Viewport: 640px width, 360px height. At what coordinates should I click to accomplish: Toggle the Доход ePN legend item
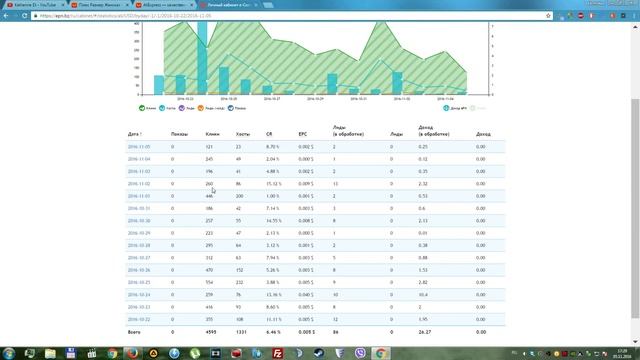(455, 108)
